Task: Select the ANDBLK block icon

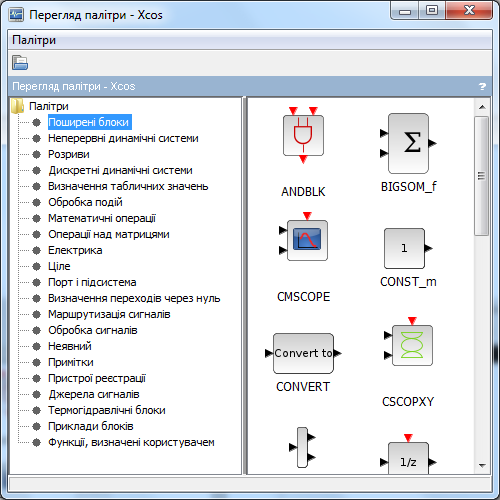Action: 303,135
